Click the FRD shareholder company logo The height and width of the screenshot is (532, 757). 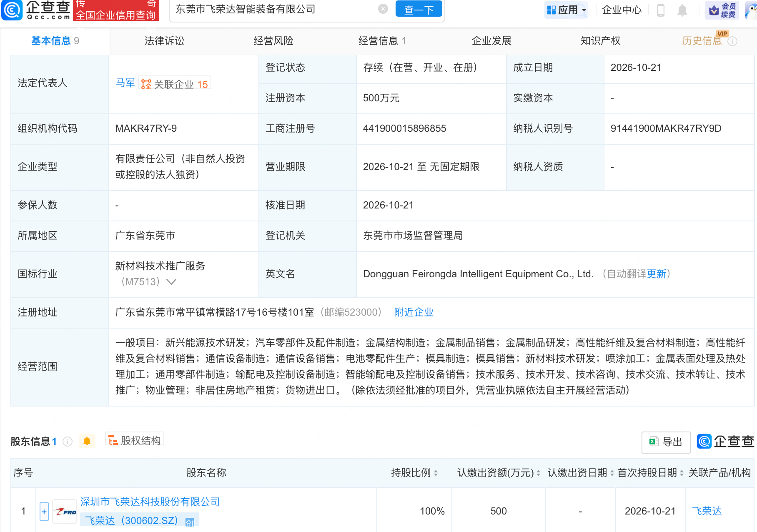tap(65, 512)
